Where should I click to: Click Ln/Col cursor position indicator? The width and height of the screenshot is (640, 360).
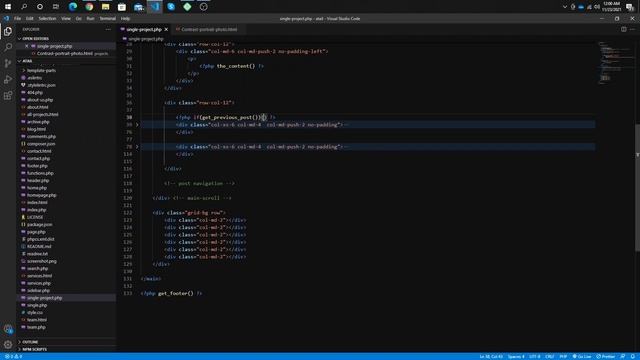point(491,357)
